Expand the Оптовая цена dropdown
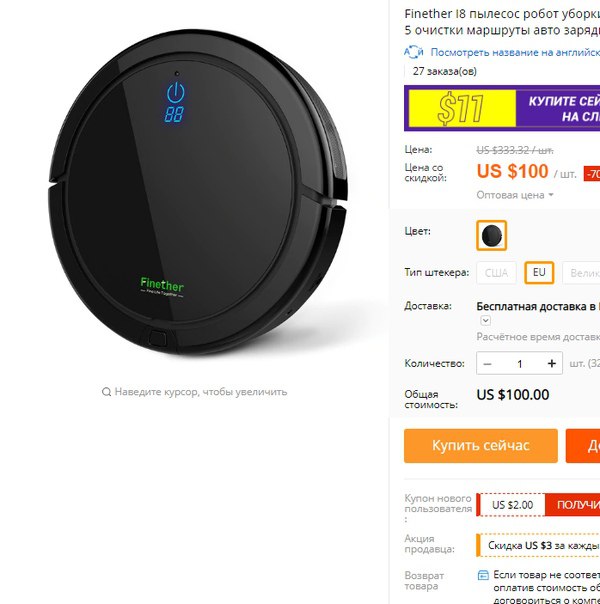The width and height of the screenshot is (600, 604). pos(515,195)
